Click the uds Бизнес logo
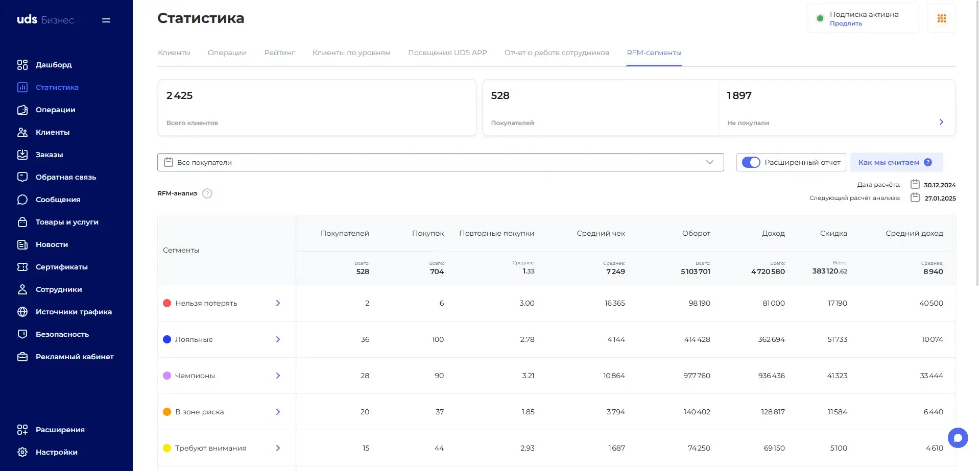The height and width of the screenshot is (471, 980). (45, 20)
